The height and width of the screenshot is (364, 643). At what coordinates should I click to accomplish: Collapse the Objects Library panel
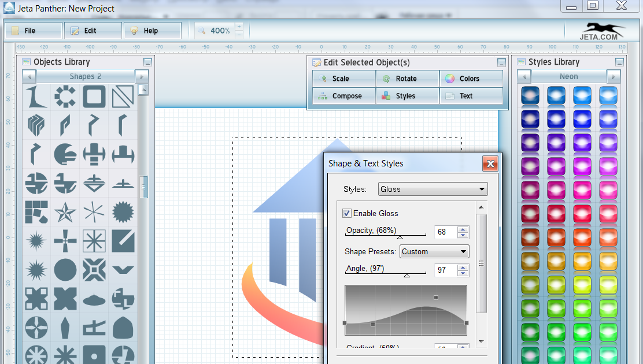pyautogui.click(x=147, y=62)
